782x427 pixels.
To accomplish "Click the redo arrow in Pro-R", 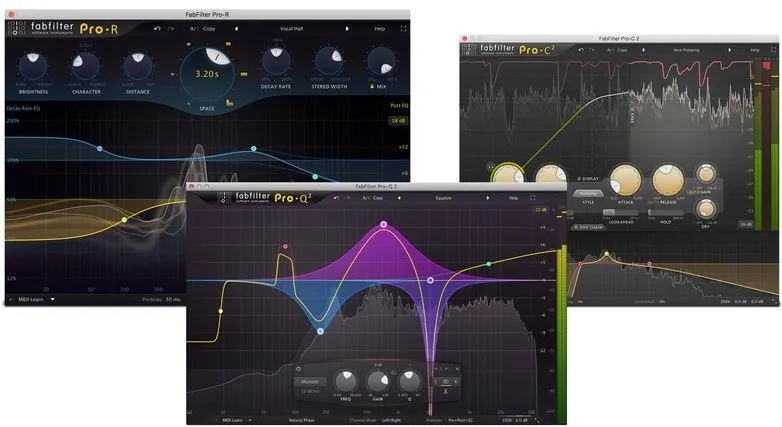I will [x=171, y=28].
